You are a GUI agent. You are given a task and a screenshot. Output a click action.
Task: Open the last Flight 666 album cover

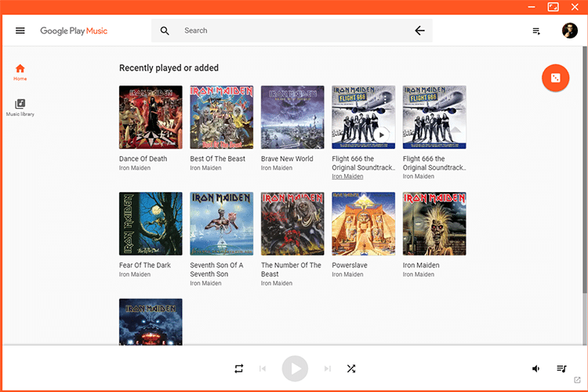pyautogui.click(x=434, y=118)
